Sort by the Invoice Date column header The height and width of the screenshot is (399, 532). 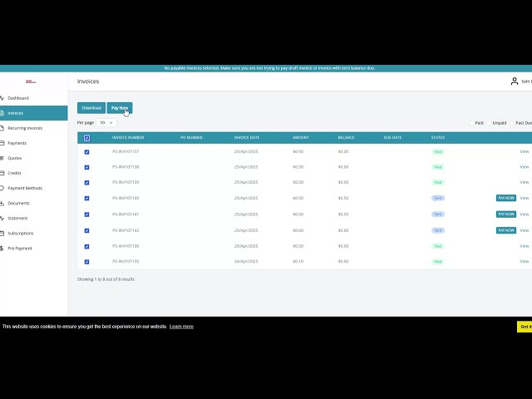247,137
